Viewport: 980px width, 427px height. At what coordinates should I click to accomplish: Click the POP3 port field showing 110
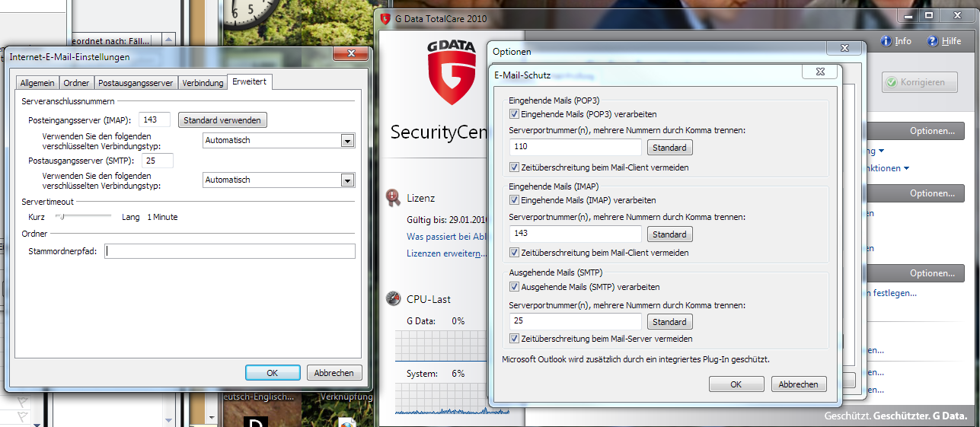576,148
